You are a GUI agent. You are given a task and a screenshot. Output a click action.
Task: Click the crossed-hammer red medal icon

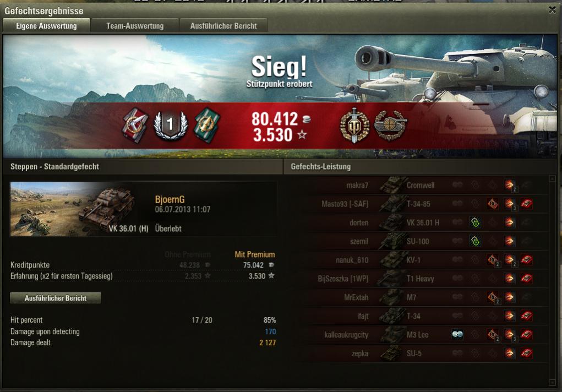coord(135,125)
